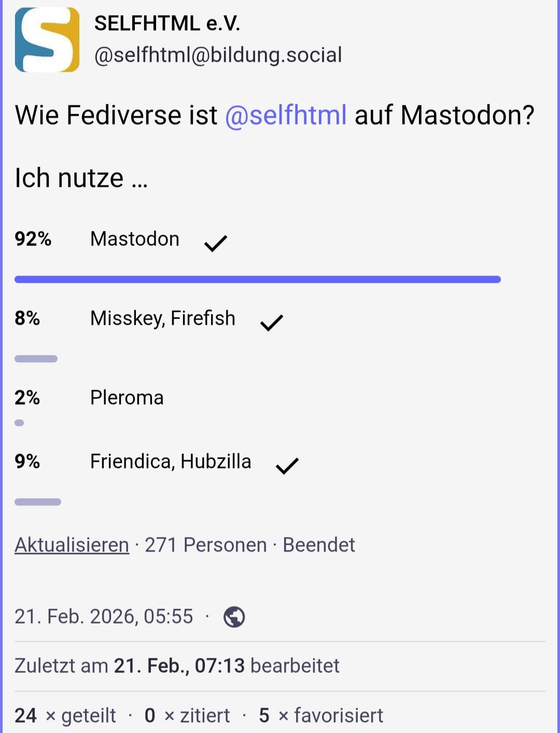The image size is (560, 733).
Task: Open the @selfhtml@bildung.social account handle
Action: point(218,55)
